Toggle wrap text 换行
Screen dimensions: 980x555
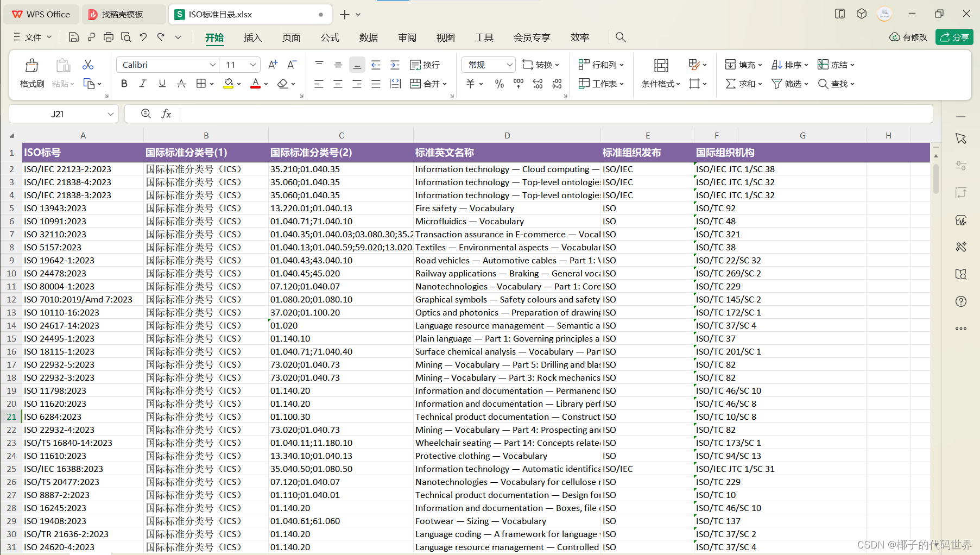tap(425, 65)
